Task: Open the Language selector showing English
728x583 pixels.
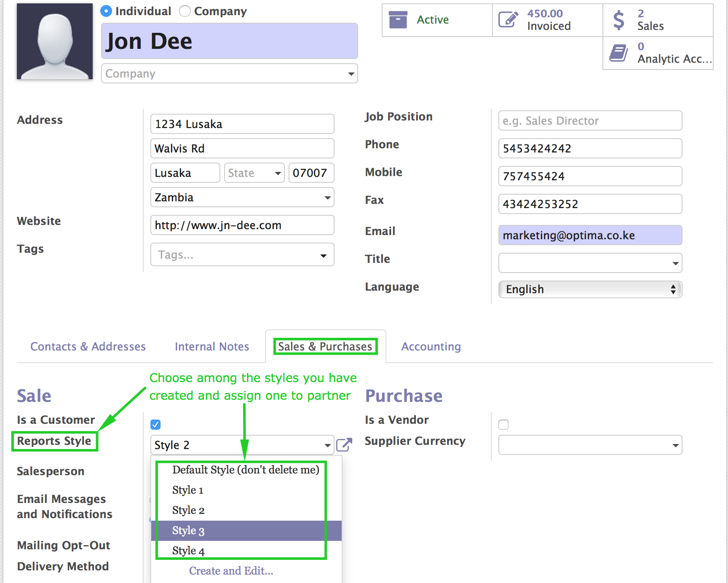Action: click(x=590, y=289)
